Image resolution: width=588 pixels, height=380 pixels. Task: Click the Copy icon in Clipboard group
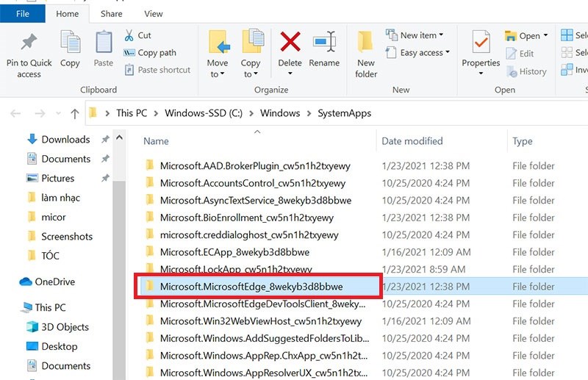point(70,42)
